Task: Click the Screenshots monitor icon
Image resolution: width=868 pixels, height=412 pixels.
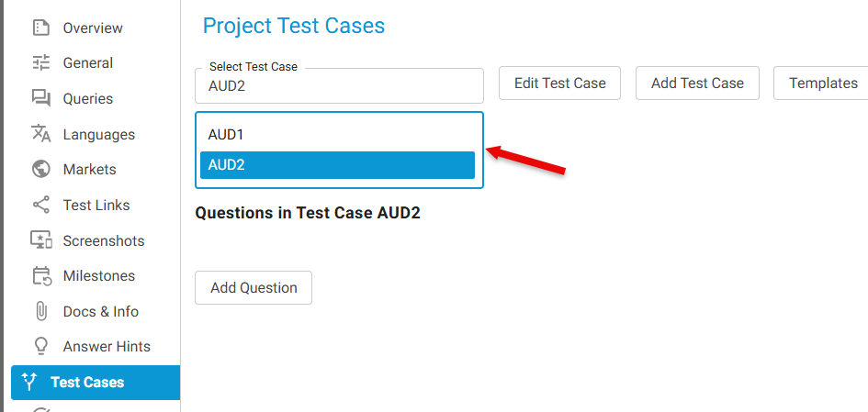Action: pos(41,240)
